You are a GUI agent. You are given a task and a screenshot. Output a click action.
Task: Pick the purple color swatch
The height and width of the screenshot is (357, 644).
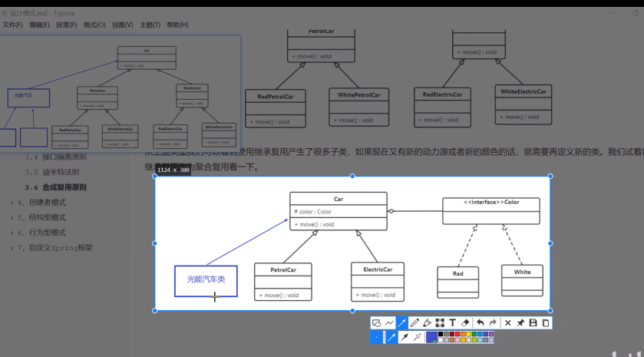pos(491,334)
